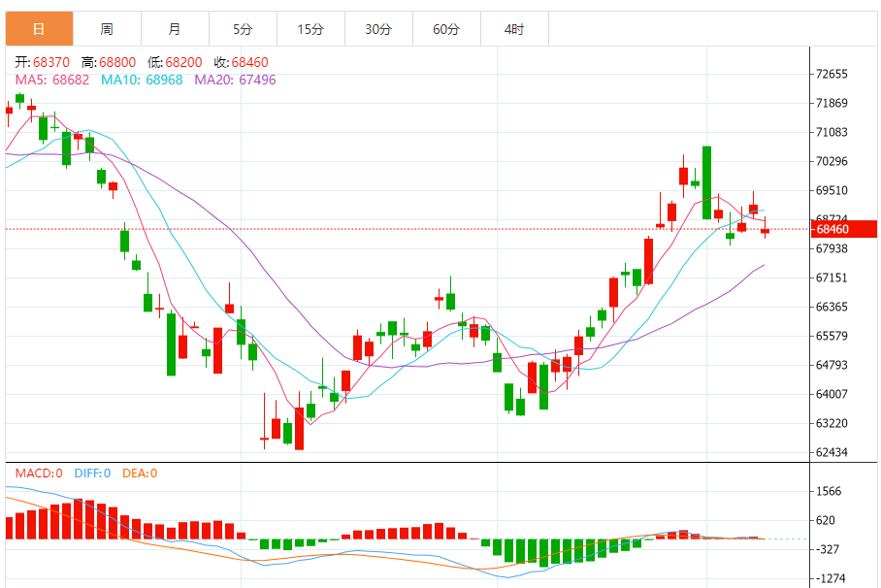Switch to the 周 weekly tab
This screenshot has height=588, width=881.
(x=108, y=29)
